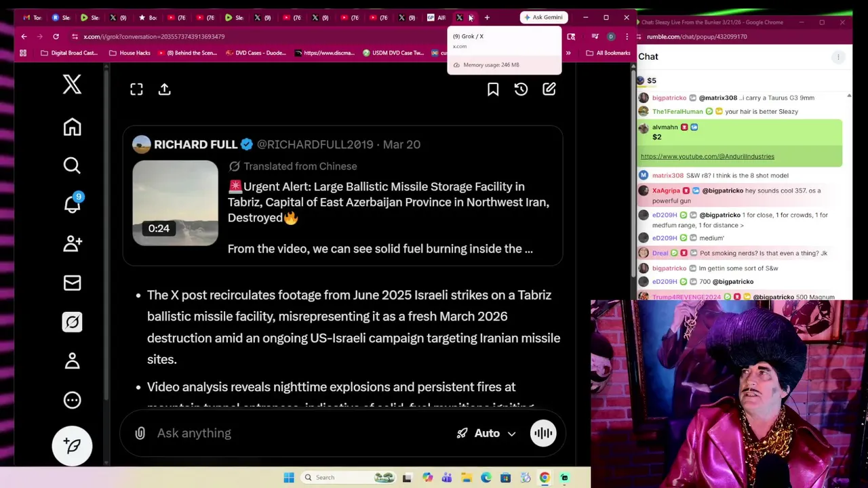Toggle Grok fullscreen focus mode icon
This screenshot has height=488, width=868.
pos(136,89)
